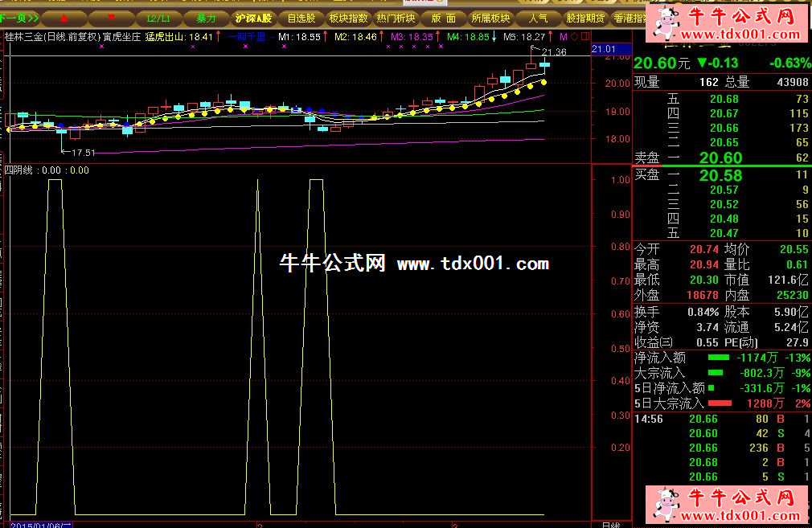This screenshot has height=528, width=812.
Task: Toggle the L2/L1 data level button
Action: (x=158, y=18)
